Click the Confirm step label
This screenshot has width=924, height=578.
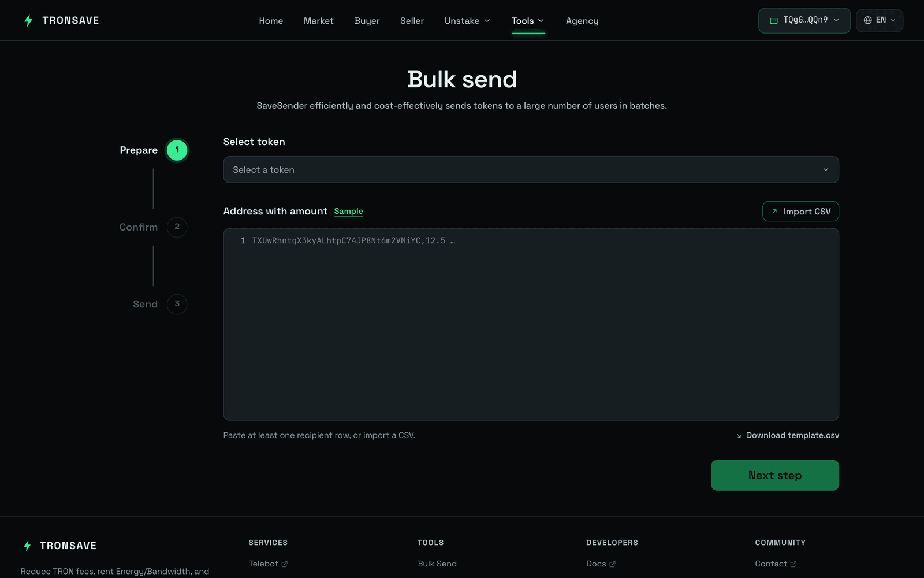point(139,227)
